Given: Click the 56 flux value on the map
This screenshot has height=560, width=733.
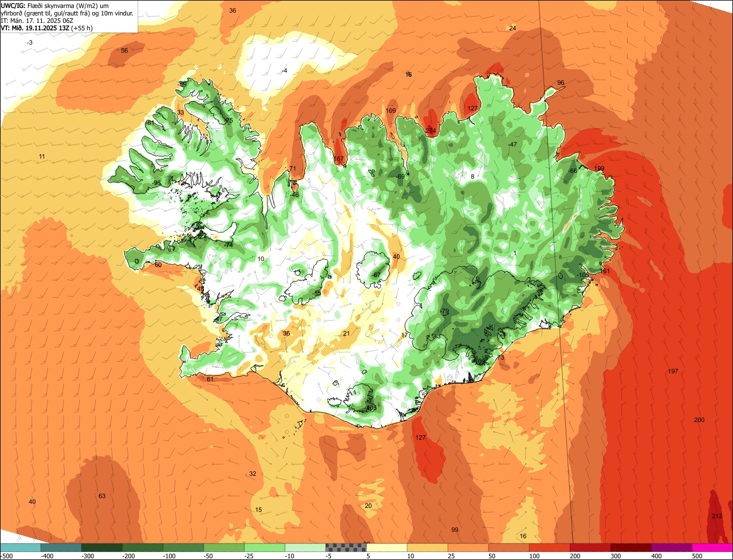Looking at the screenshot, I should (124, 50).
